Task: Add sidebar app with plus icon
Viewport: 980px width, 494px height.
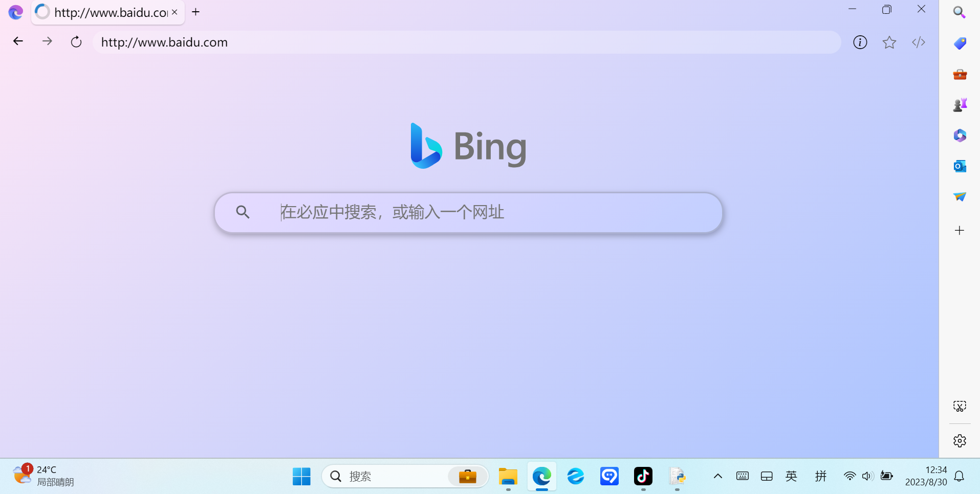Action: pyautogui.click(x=960, y=231)
